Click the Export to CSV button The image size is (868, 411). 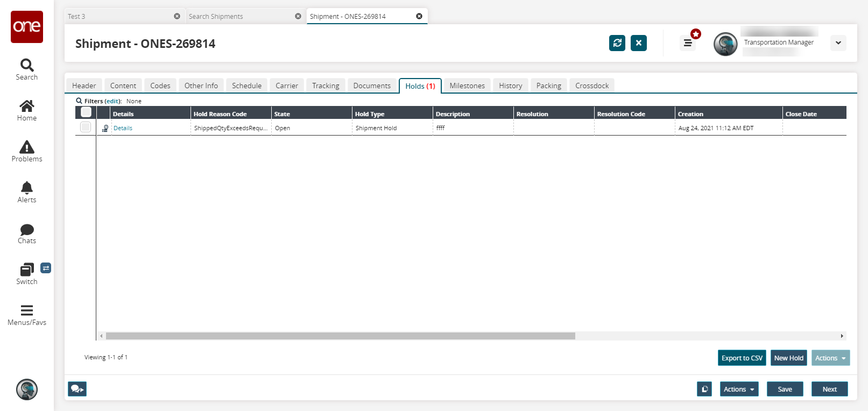[742, 358]
